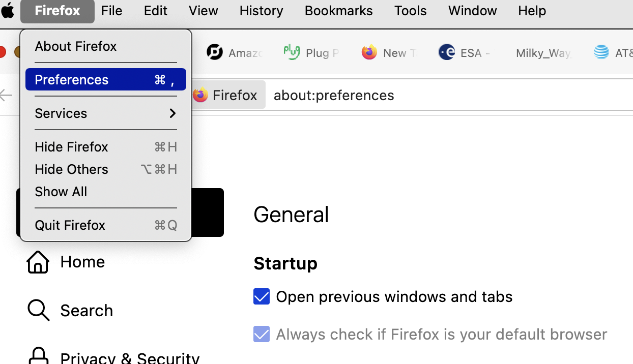This screenshot has width=633, height=364.
Task: Click the Search magnifier icon in sidebar
Action: (x=39, y=310)
